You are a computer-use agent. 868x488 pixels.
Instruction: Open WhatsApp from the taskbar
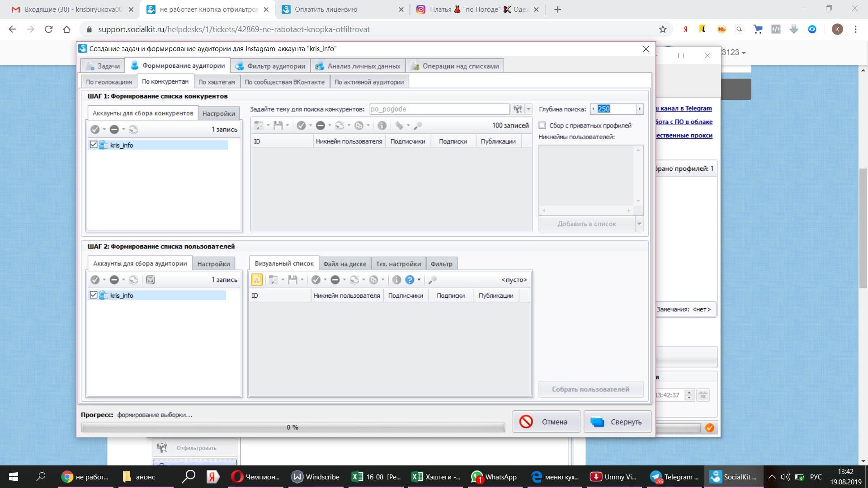494,477
